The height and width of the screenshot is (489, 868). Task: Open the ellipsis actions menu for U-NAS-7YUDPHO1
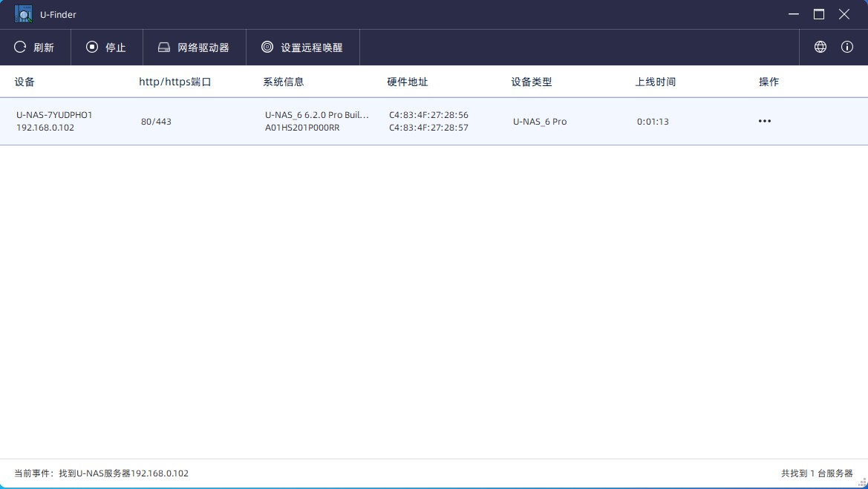pos(765,121)
